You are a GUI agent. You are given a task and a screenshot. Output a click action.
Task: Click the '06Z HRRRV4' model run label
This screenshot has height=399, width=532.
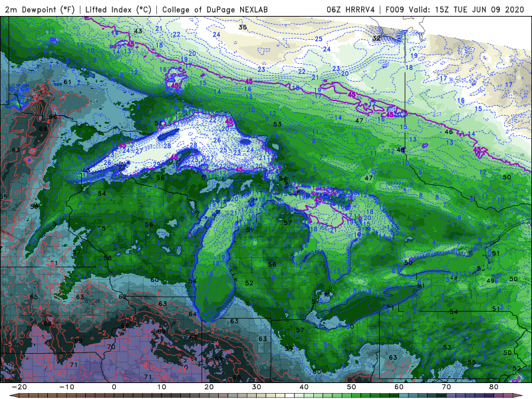(350, 9)
